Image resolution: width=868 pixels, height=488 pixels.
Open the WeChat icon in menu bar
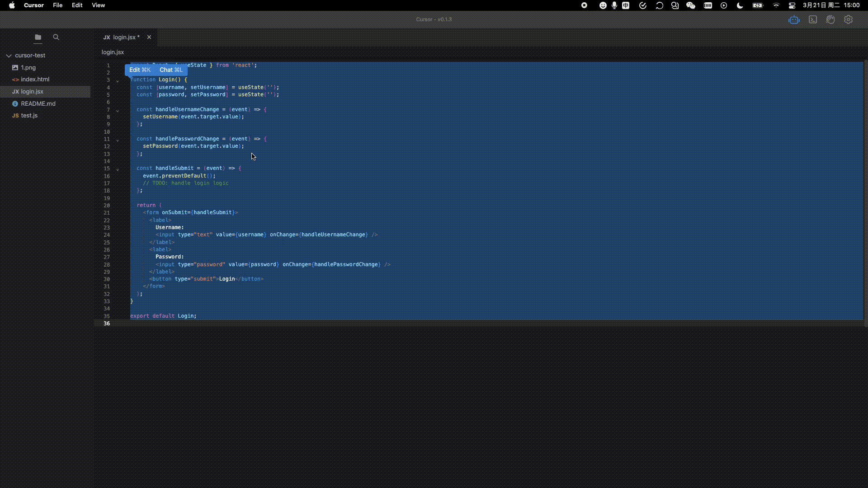690,5
